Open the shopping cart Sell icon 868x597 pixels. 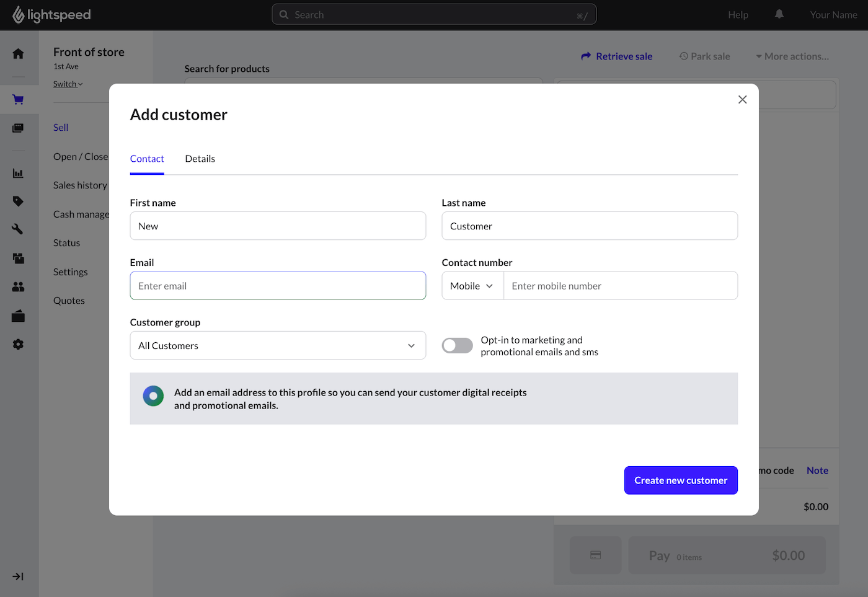point(18,100)
